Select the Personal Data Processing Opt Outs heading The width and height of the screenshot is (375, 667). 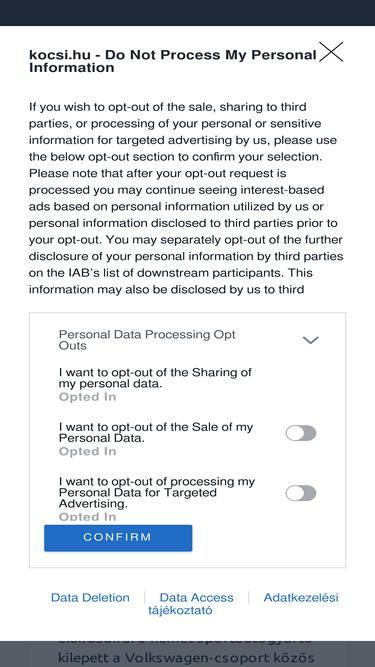click(147, 340)
